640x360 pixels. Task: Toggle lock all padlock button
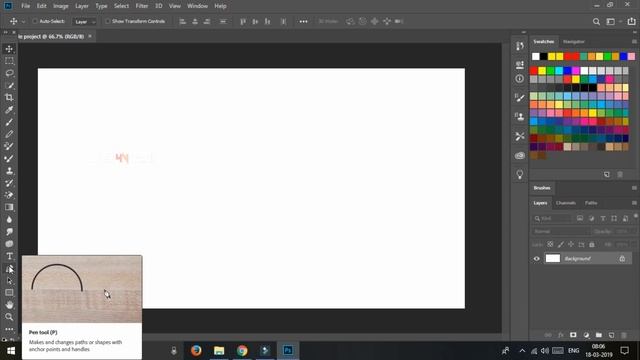tap(592, 244)
